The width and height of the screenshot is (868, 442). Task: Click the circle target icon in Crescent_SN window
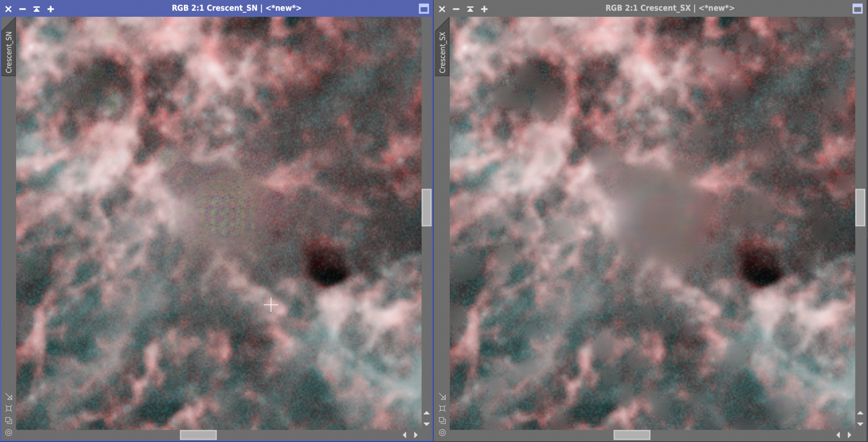point(9,433)
